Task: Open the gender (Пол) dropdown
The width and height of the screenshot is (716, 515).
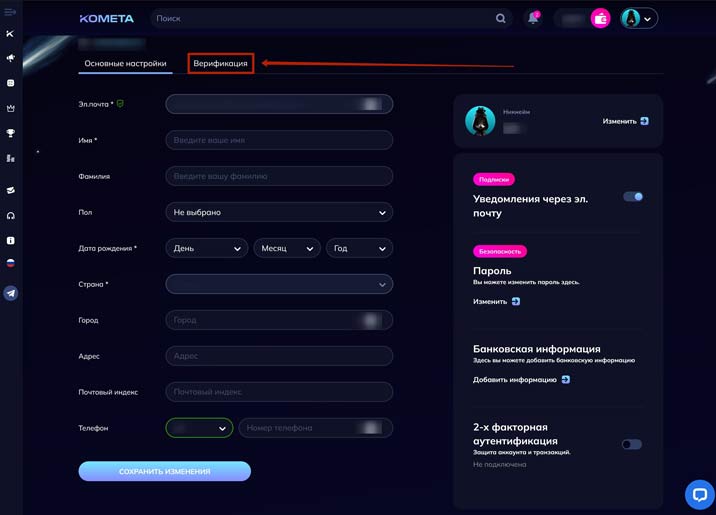Action: click(279, 212)
